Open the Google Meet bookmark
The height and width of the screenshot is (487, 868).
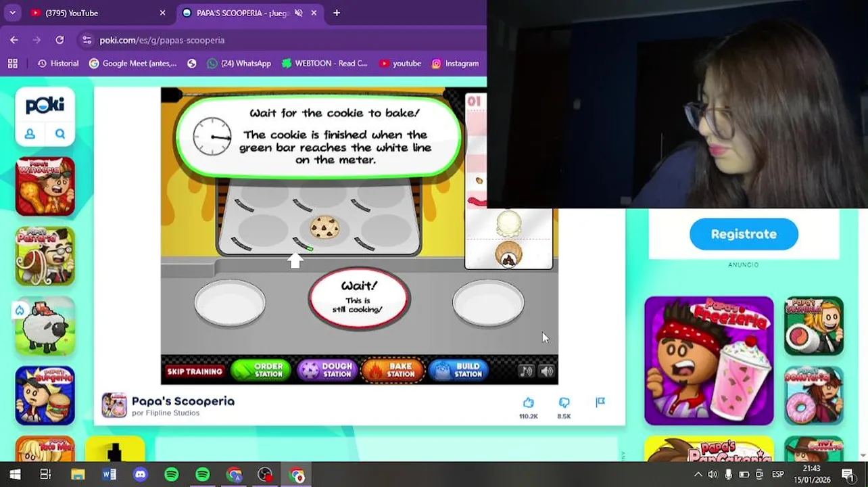pos(133,64)
